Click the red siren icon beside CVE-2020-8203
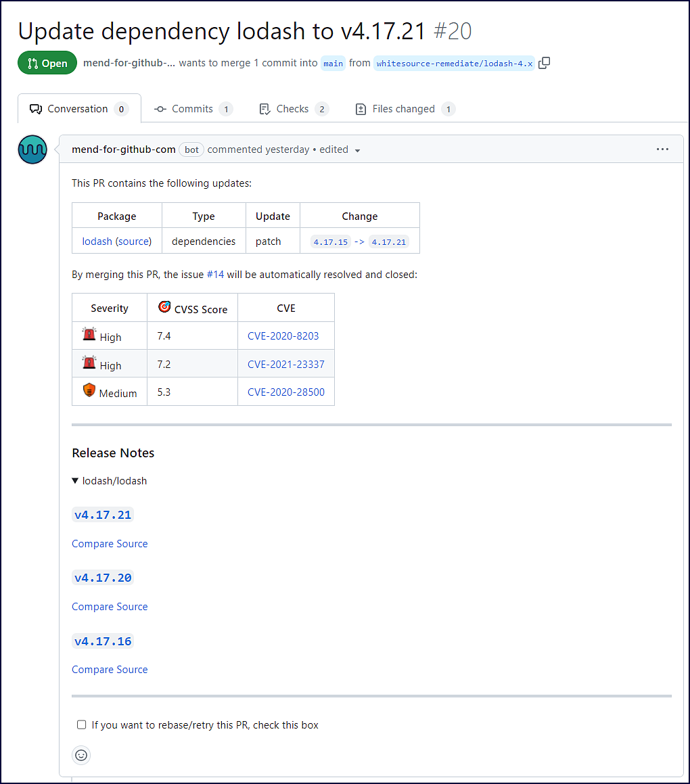This screenshot has width=690, height=784. click(89, 334)
